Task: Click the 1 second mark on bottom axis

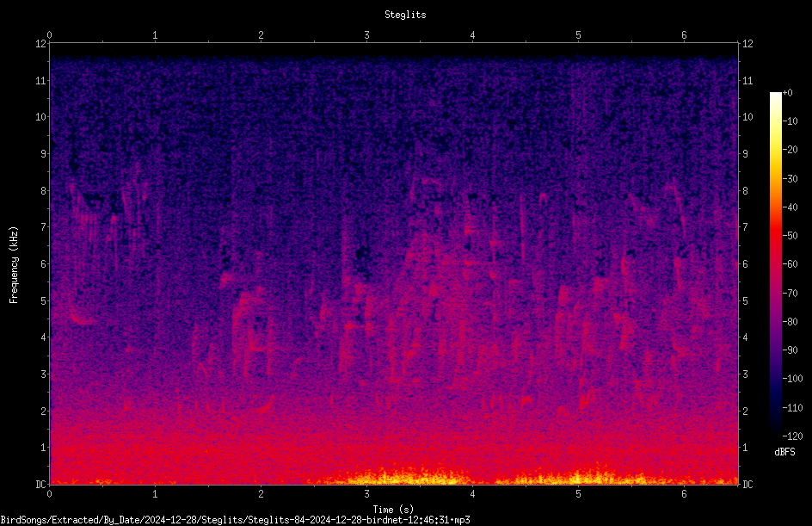Action: point(155,494)
